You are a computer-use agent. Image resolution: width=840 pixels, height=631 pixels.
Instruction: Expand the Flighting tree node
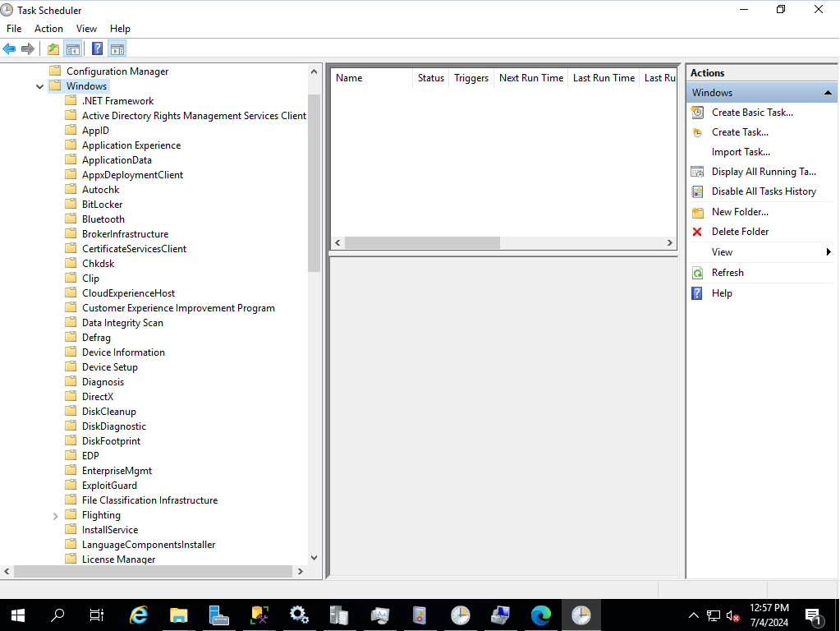click(x=55, y=516)
